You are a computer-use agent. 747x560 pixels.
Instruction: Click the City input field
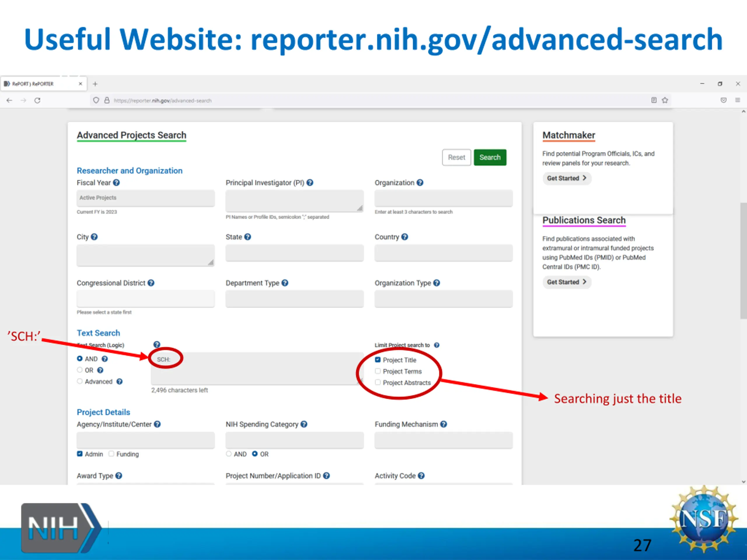pos(146,255)
